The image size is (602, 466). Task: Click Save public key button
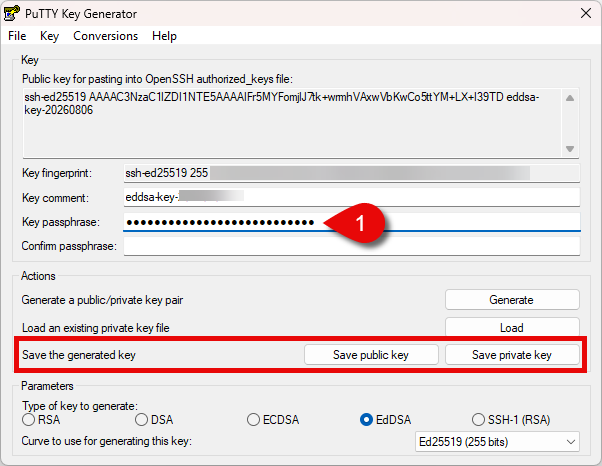(371, 355)
